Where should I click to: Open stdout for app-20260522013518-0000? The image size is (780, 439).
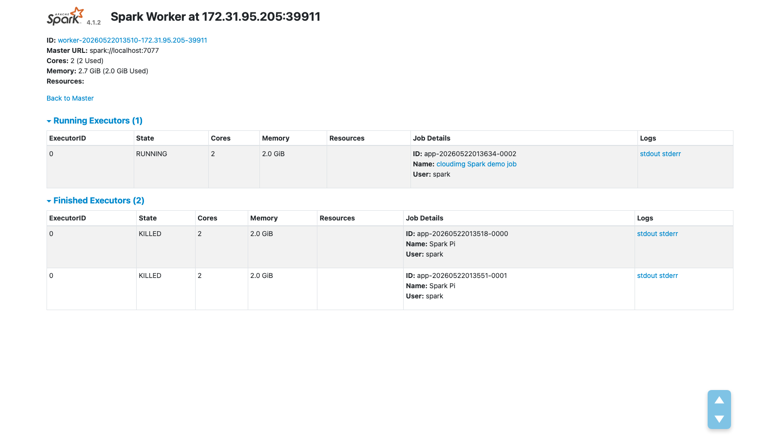pos(647,234)
